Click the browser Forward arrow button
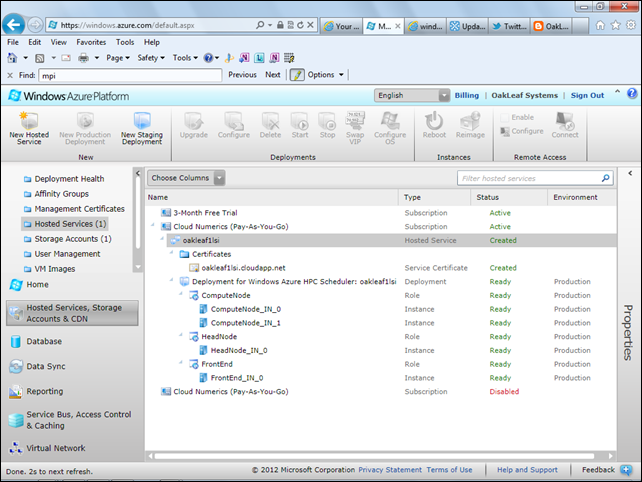Screen dimensions: 642x482 point(35,25)
